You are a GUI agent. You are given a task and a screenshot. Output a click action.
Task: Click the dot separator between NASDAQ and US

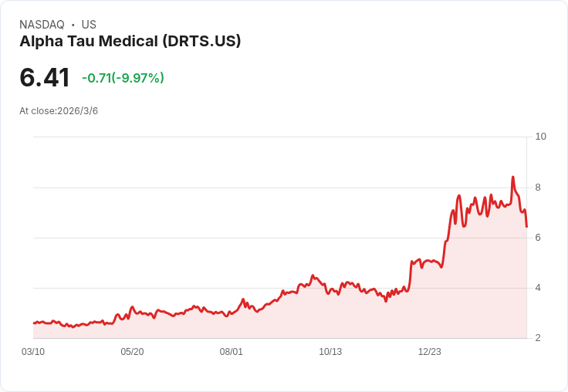pyautogui.click(x=73, y=25)
